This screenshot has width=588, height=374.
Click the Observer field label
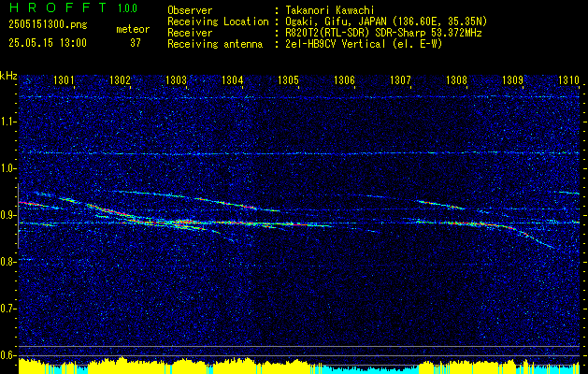pyautogui.click(x=190, y=10)
